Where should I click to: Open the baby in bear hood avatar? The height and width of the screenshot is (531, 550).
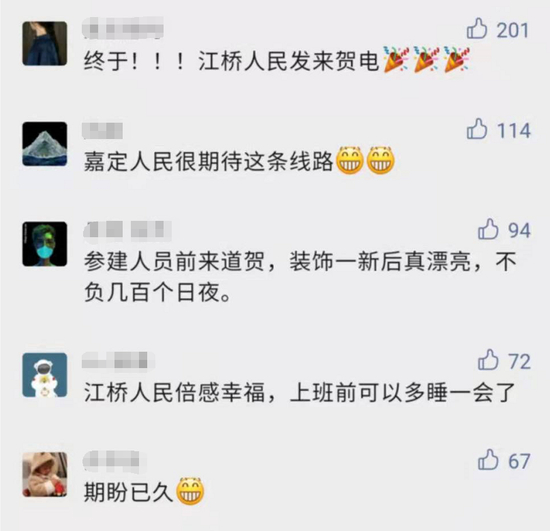click(45, 475)
